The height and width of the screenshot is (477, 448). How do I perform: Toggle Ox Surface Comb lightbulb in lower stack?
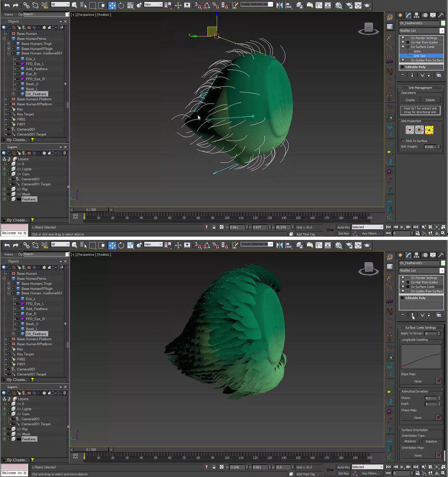click(403, 287)
